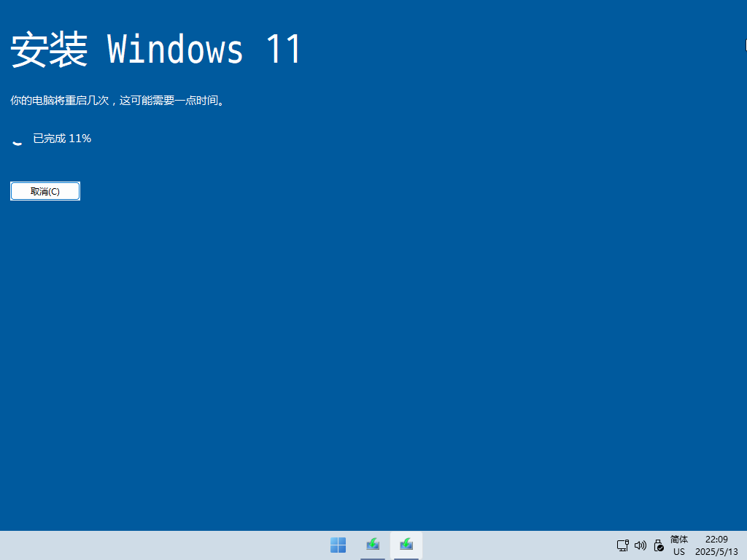The width and height of the screenshot is (747, 560).
Task: Switch input method via 简体 US indicator
Action: pos(679,545)
